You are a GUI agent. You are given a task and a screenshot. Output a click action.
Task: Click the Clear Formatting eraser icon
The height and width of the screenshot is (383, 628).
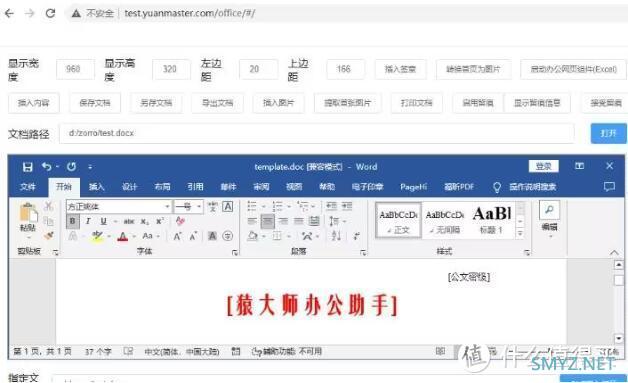click(180, 221)
